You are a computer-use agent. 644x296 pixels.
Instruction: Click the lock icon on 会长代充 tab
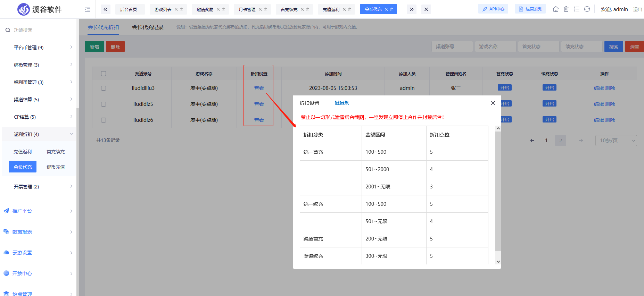click(392, 9)
